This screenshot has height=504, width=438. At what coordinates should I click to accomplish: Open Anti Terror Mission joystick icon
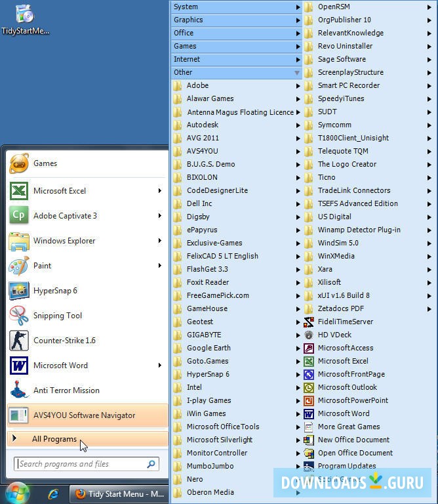(19, 390)
